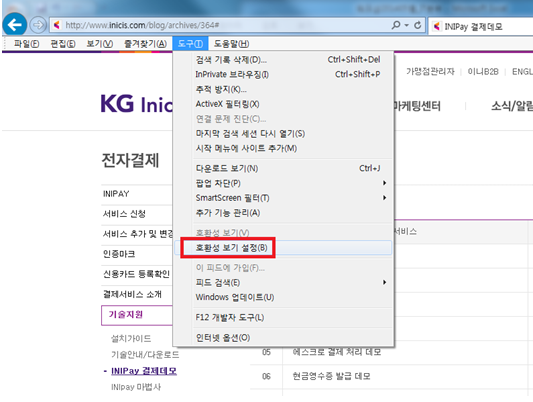Click the site favicon in address bar
533x402 pixels.
(x=57, y=25)
